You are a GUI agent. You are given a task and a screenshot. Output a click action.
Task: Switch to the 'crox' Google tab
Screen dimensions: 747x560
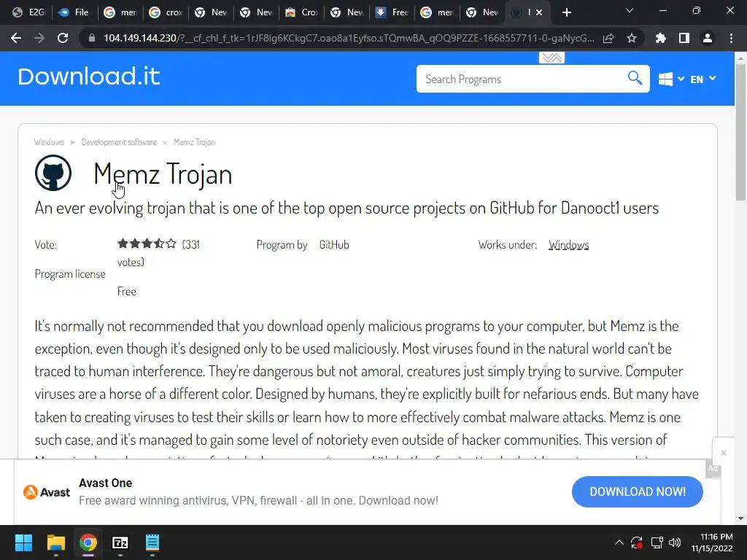coord(166,12)
